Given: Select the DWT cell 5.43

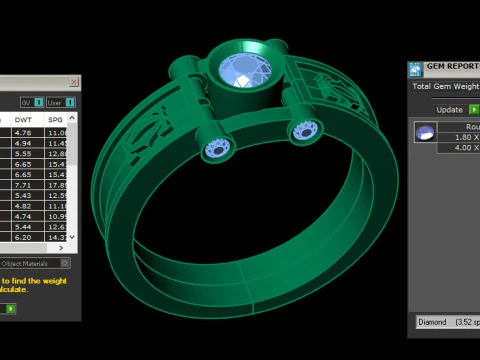Looking at the screenshot, I should (28, 195).
